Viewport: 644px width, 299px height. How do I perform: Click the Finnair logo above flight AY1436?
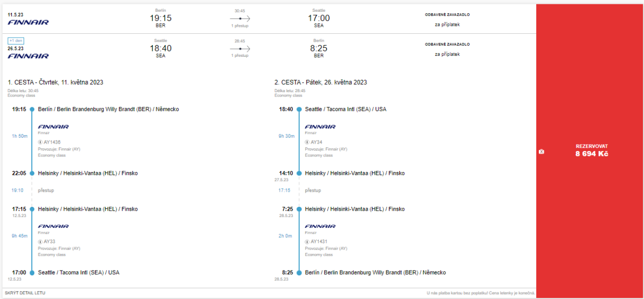53,126
